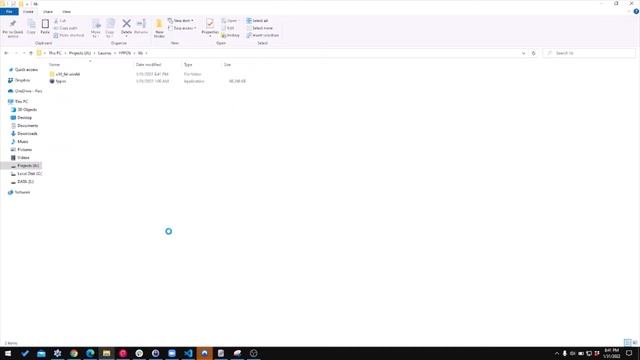Click Paste shortcut in the ribbon
640x360 pixels.
tap(69, 36)
